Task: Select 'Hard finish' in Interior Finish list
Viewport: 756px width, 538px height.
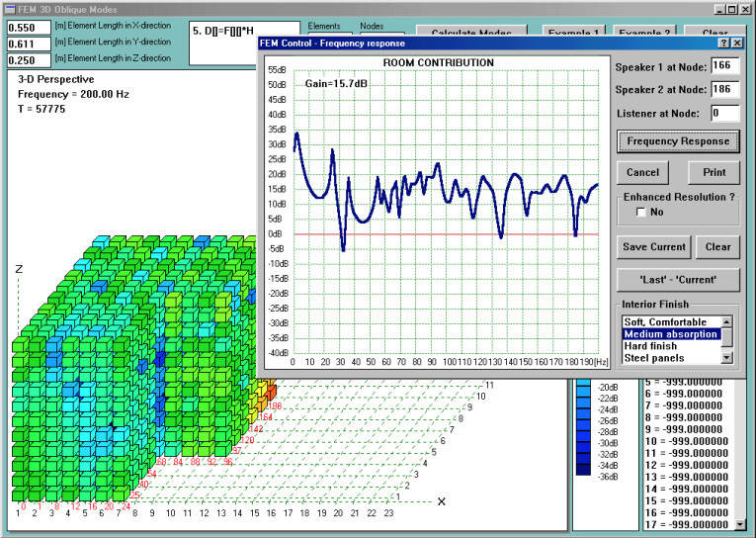Action: pos(670,346)
